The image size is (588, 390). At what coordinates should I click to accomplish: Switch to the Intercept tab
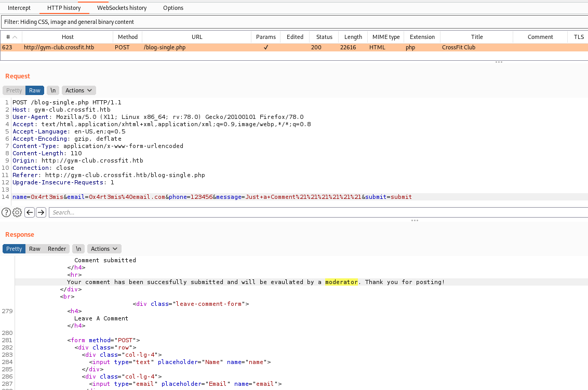(19, 8)
